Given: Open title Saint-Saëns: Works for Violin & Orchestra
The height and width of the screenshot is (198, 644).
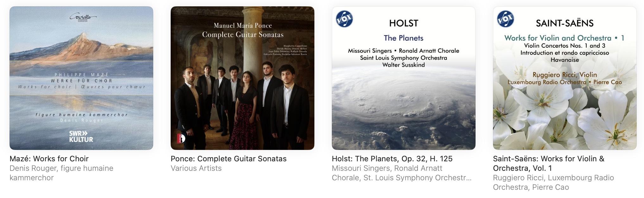Looking at the screenshot, I should [549, 164].
